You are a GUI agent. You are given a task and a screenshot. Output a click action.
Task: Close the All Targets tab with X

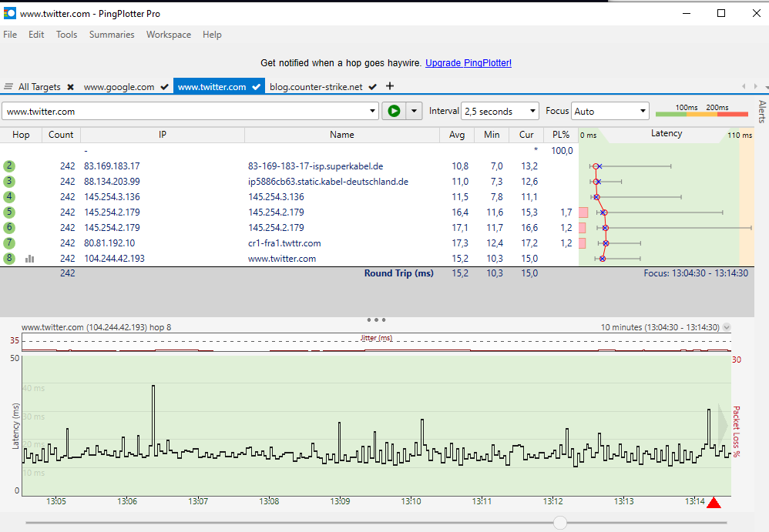click(71, 87)
